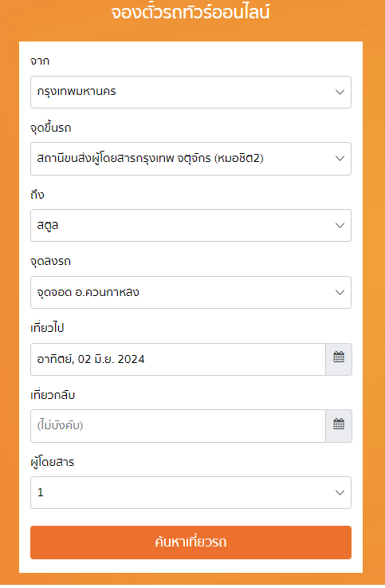This screenshot has width=385, height=588.
Task: Expand the จุดลงรถ drop-off point dropdown
Action: click(191, 293)
